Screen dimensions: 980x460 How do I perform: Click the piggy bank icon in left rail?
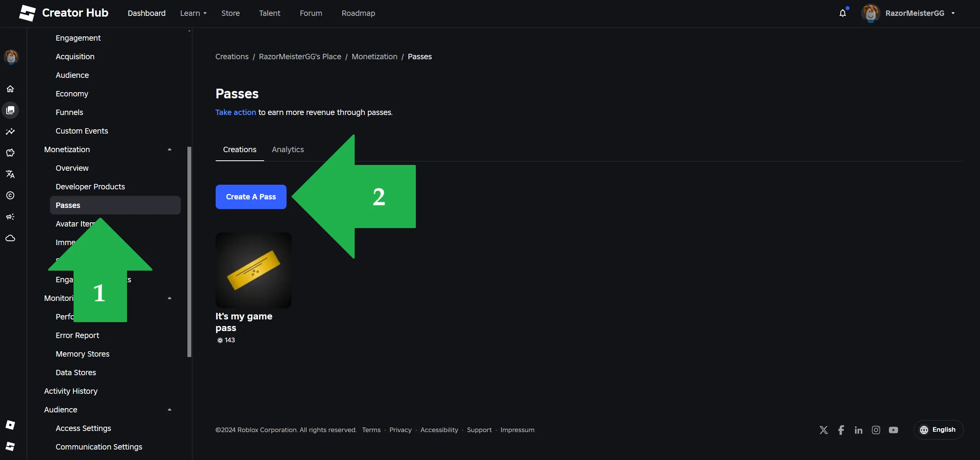10,153
